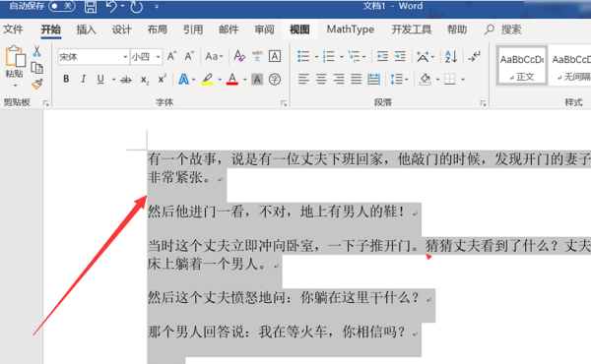Click the Save icon in title bar
591x364 pixels.
point(91,7)
